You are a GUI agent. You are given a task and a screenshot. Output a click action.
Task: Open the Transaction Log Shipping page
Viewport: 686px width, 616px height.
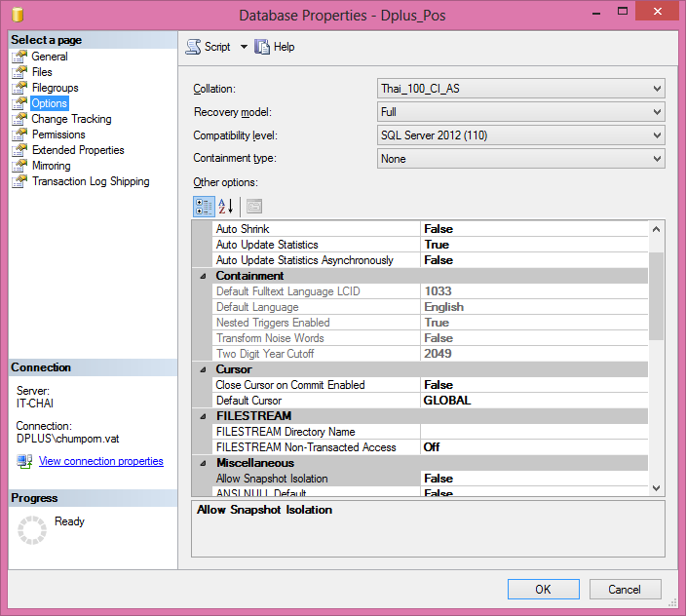(x=91, y=181)
